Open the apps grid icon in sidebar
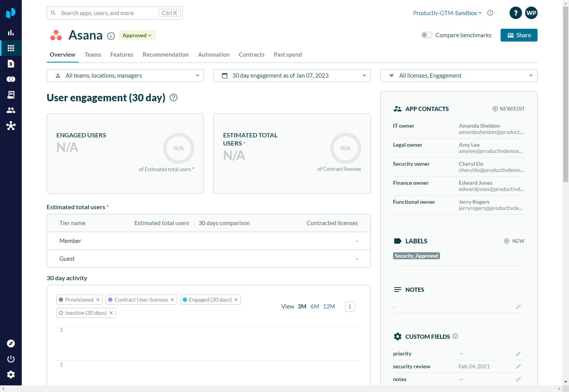This screenshot has height=392, width=569. (11, 48)
